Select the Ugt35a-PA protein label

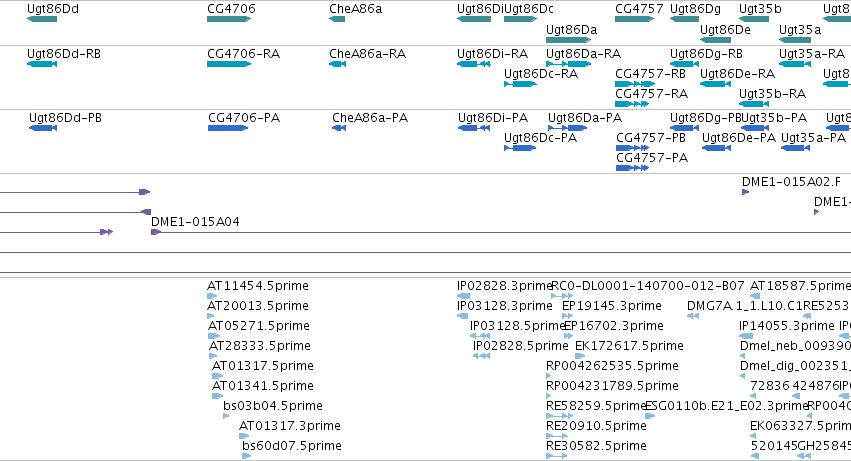[814, 138]
